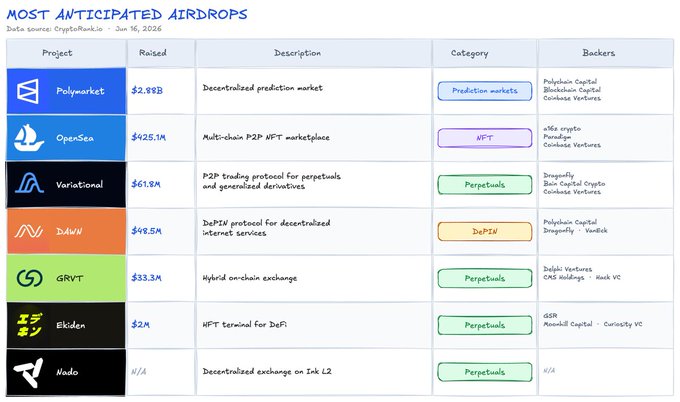This screenshot has height=402, width=680.
Task: Click the GRVT project name
Action: click(69, 278)
